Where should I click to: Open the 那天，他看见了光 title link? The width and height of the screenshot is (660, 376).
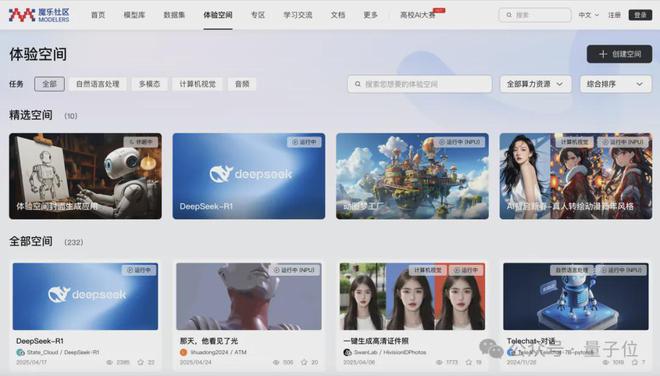pyautogui.click(x=209, y=341)
